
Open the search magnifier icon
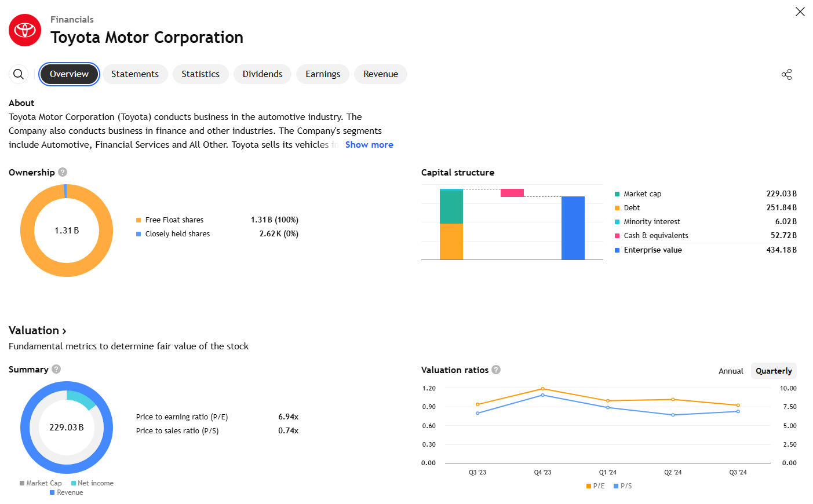[19, 74]
